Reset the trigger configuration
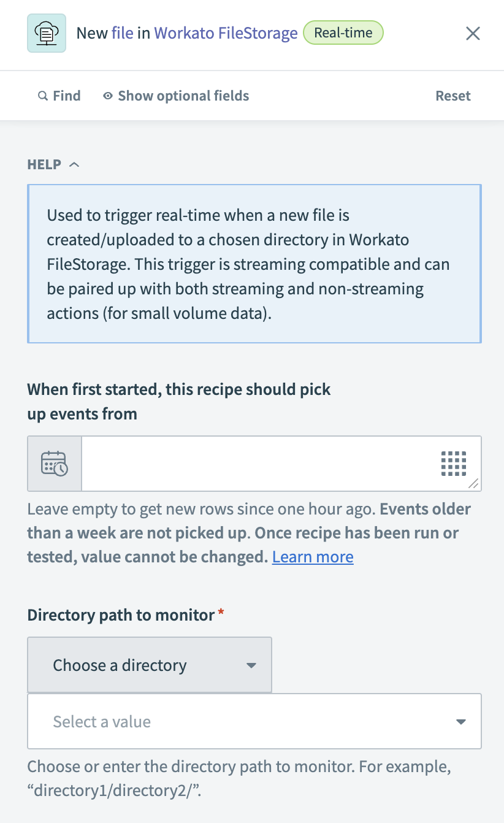The image size is (504, 823). pos(453,96)
